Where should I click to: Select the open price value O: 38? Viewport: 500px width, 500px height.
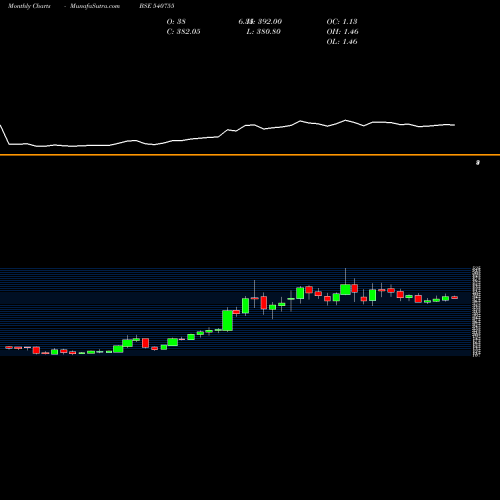click(176, 22)
